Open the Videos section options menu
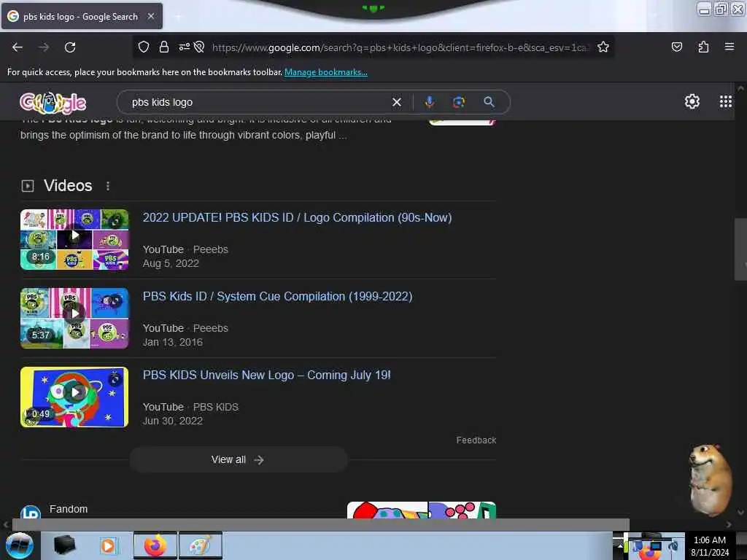 [x=108, y=186]
